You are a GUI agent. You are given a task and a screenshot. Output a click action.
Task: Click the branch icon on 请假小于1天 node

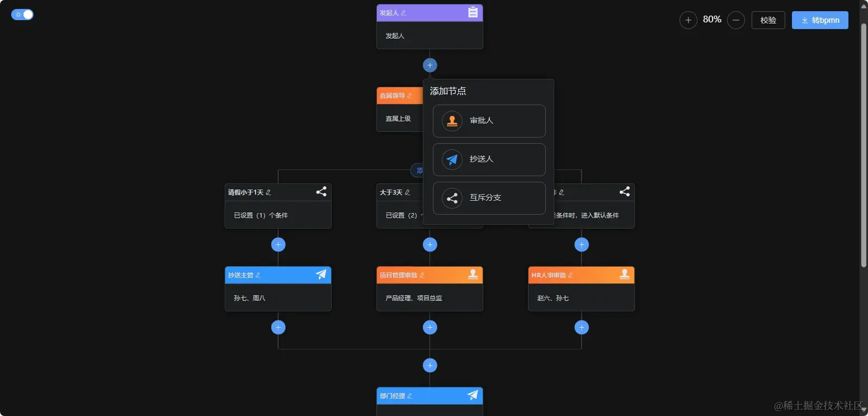tap(321, 192)
